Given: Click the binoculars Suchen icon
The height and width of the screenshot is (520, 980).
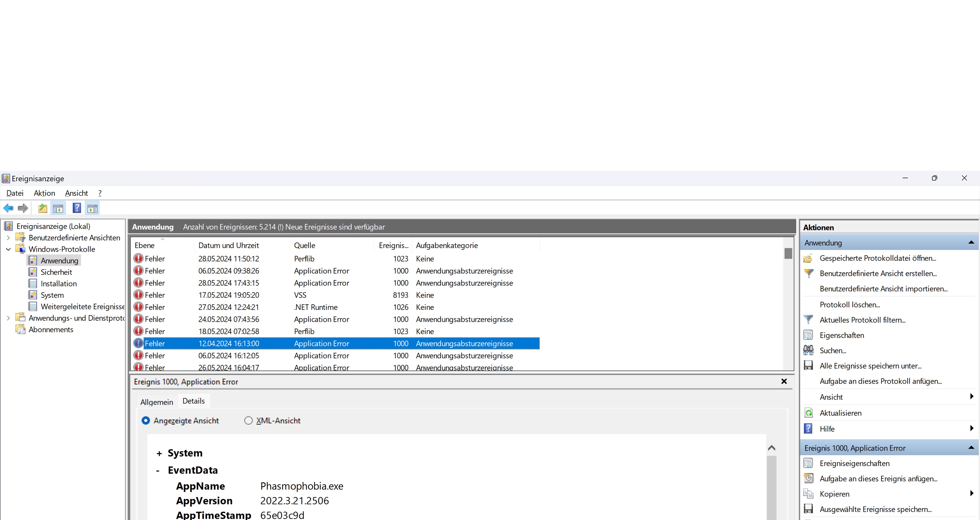Looking at the screenshot, I should 808,350.
